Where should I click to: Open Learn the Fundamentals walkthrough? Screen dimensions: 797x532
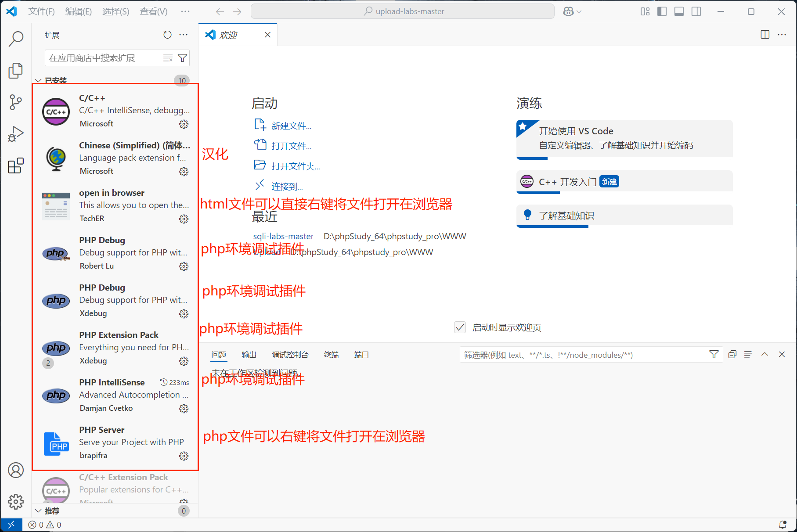click(x=624, y=216)
